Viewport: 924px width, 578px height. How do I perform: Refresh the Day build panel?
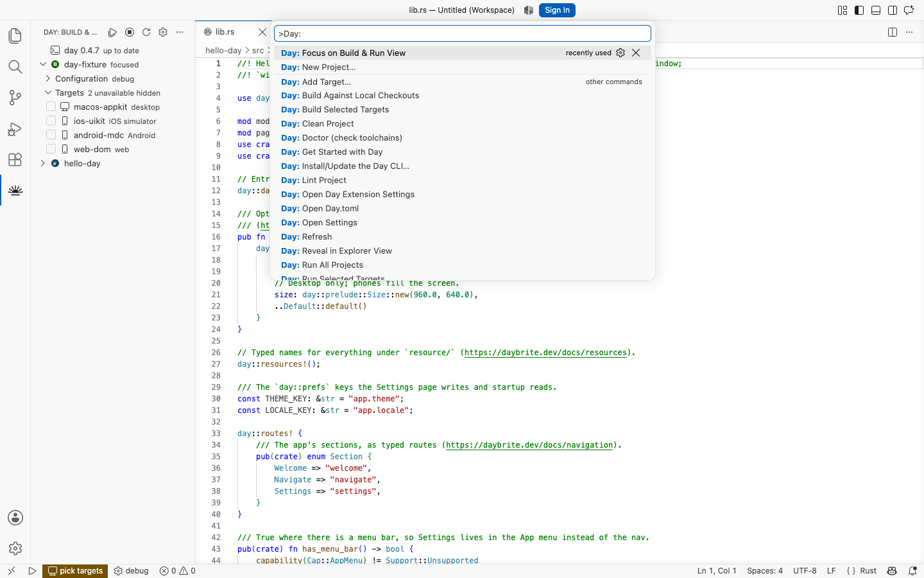pyautogui.click(x=146, y=32)
